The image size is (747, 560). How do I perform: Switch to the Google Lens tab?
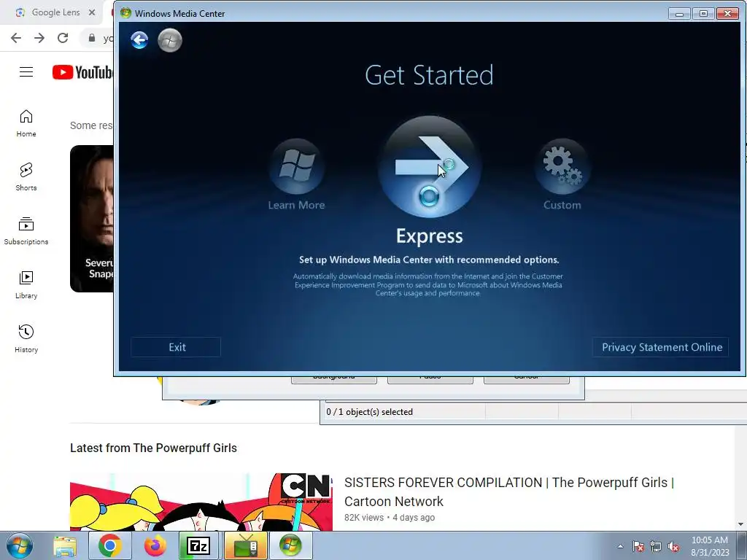50,12
